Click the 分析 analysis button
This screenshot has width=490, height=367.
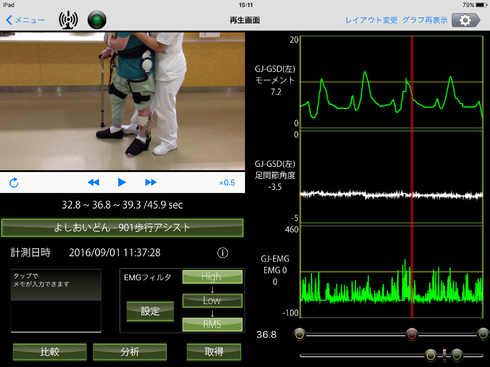click(130, 352)
